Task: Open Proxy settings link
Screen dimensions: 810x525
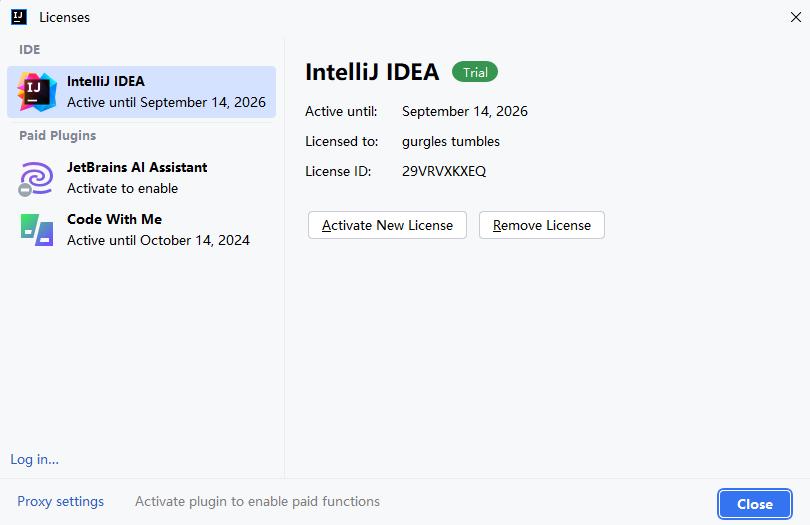Action: [60, 501]
